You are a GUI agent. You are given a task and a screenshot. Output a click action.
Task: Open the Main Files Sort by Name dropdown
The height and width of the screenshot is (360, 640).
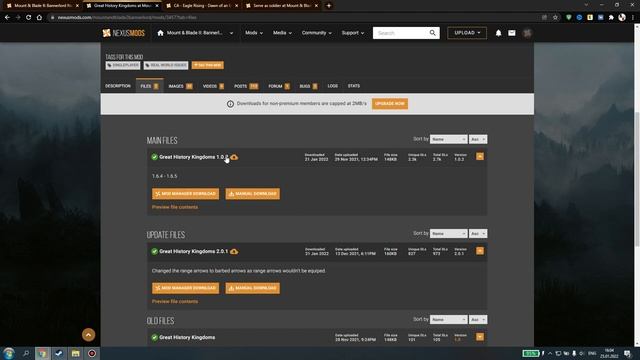tap(448, 140)
